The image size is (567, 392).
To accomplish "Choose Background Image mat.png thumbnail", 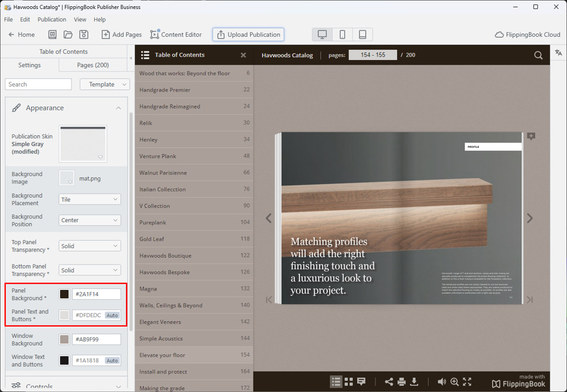I will 66,178.
